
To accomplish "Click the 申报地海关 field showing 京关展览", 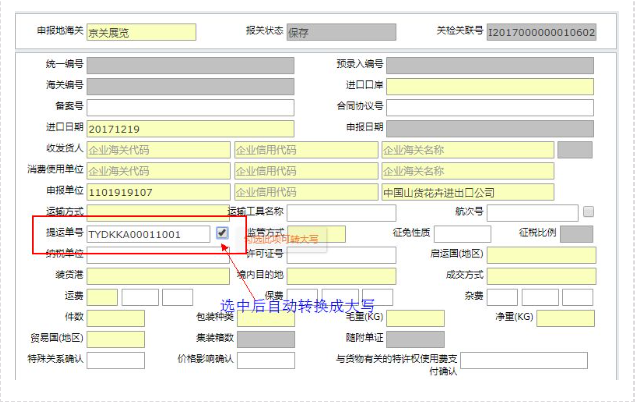I will coord(141,32).
